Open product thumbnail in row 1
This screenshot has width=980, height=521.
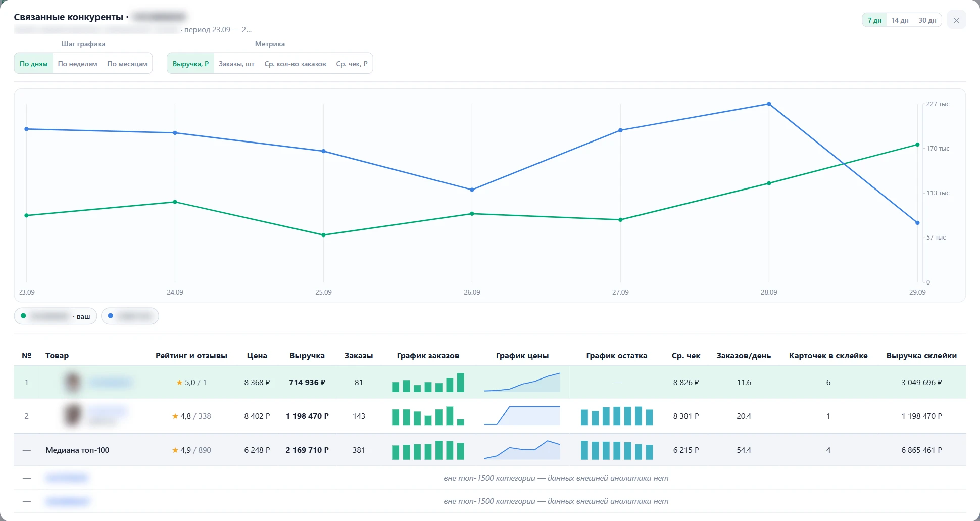coord(73,382)
